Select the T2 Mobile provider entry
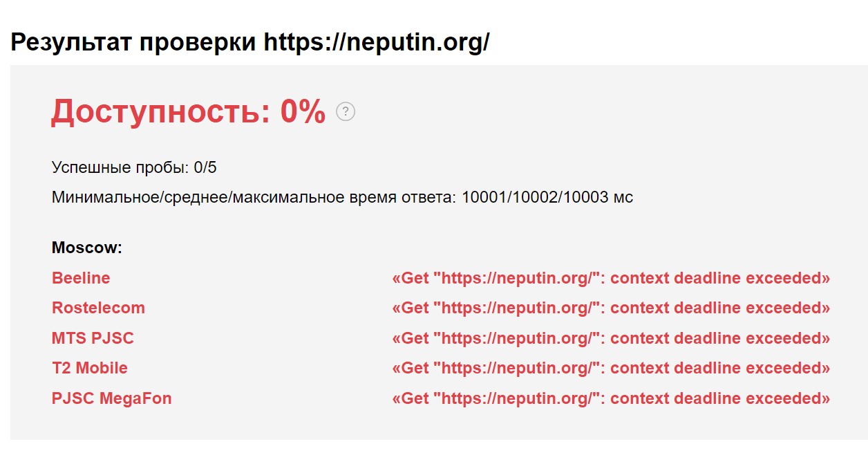This screenshot has height=453, width=868. pos(90,368)
